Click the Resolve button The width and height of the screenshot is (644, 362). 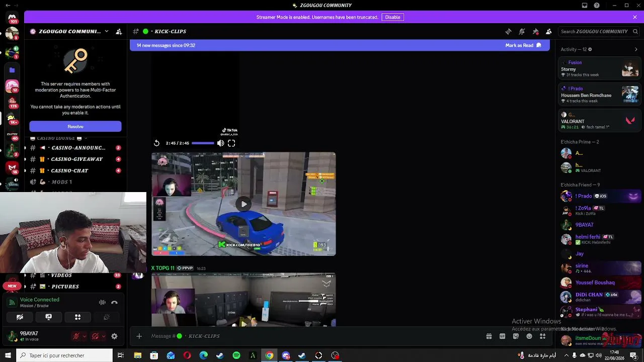75,126
